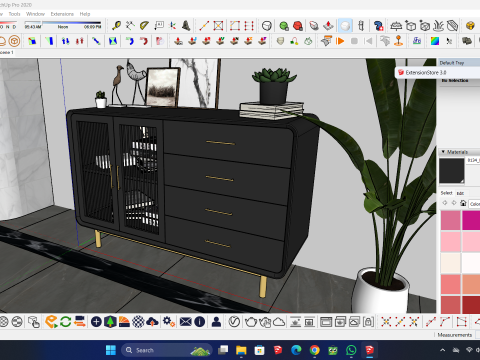480x360 pixels.
Task: Click the gray stop button in toolbar
Action: (354, 41)
